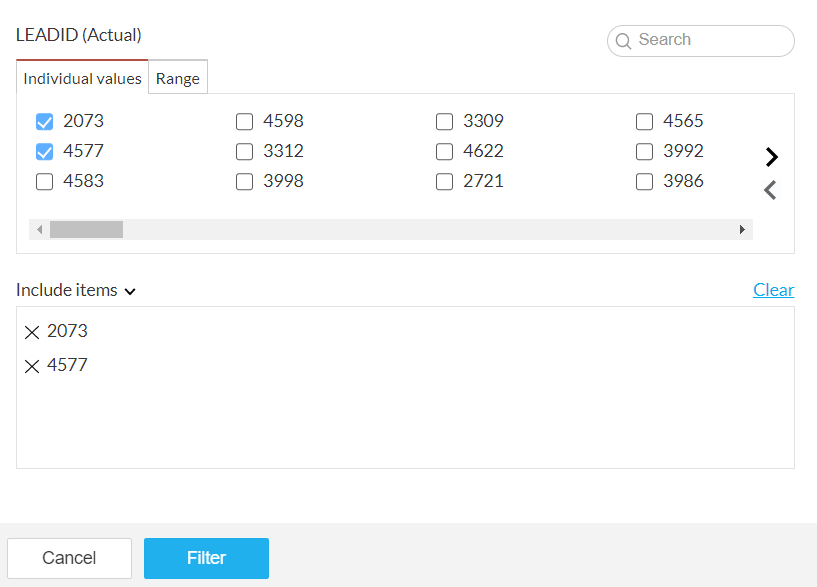Click the search magnifier icon
Image resolution: width=817 pixels, height=587 pixels.
click(x=623, y=41)
